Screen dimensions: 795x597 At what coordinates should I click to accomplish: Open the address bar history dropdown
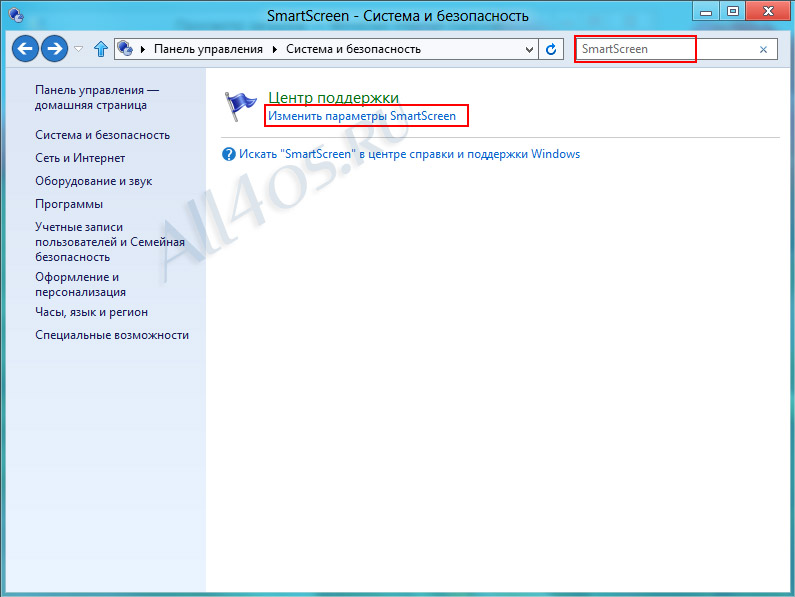click(x=529, y=50)
